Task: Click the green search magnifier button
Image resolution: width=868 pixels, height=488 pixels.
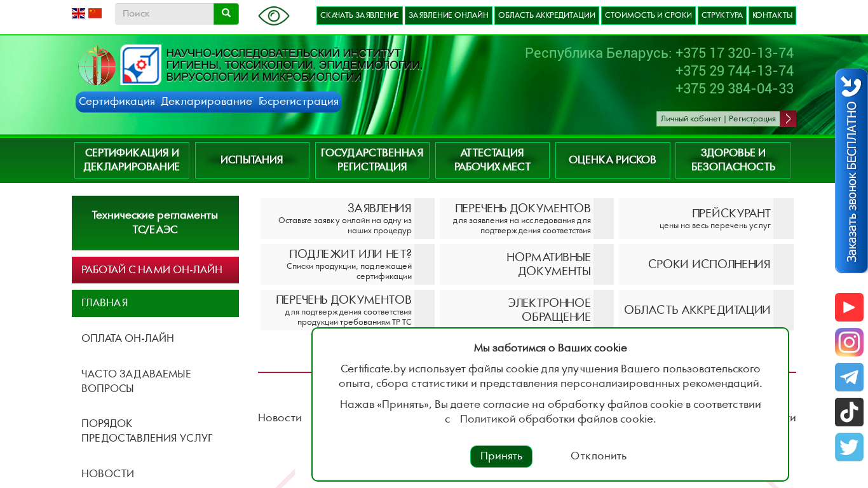Action: point(226,14)
